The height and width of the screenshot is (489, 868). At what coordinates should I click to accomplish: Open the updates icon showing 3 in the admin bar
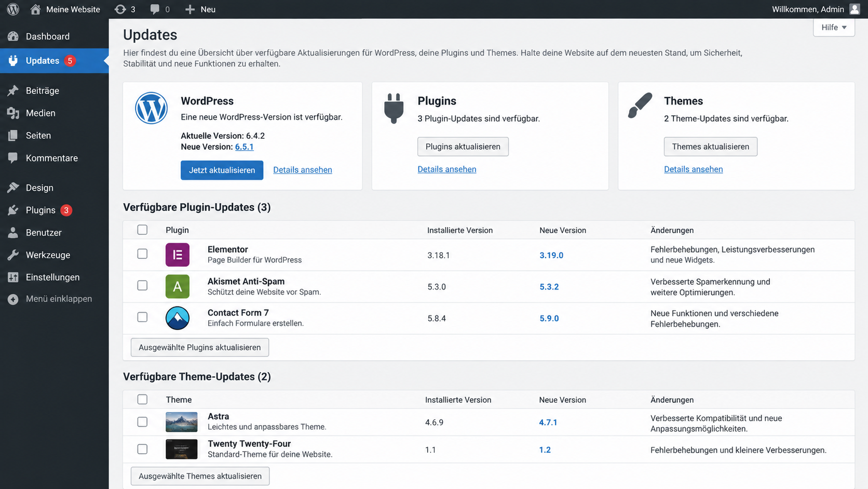click(120, 9)
